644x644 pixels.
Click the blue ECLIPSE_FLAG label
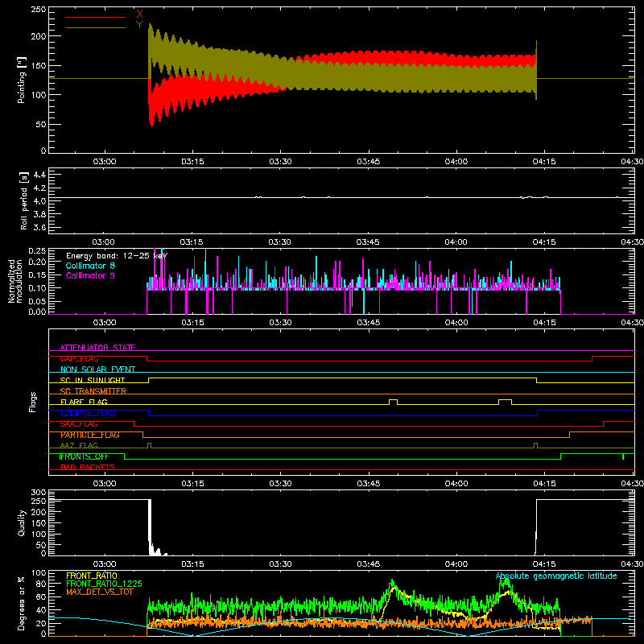pyautogui.click(x=88, y=413)
